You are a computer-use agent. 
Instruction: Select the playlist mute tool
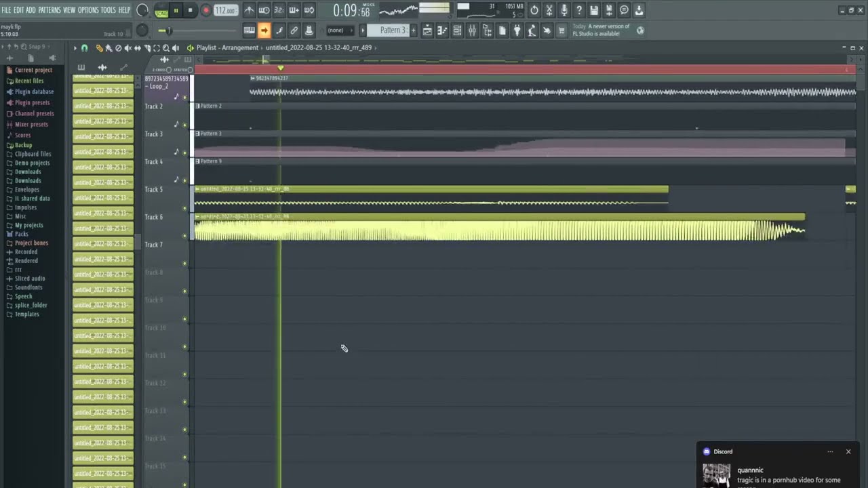click(x=128, y=48)
